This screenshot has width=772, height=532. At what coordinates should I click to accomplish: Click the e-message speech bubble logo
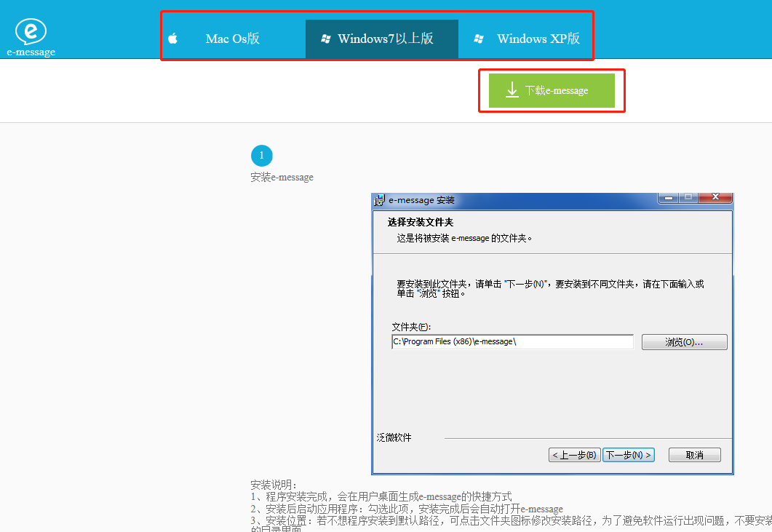click(x=31, y=32)
